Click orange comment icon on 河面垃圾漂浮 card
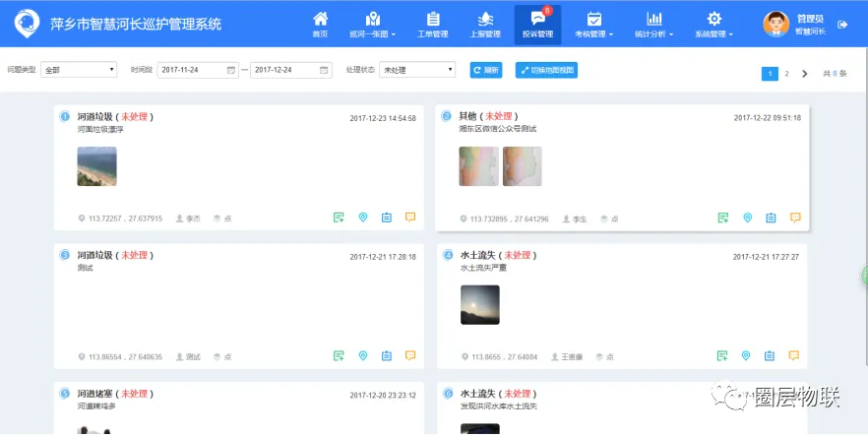This screenshot has width=868, height=436. (x=410, y=218)
